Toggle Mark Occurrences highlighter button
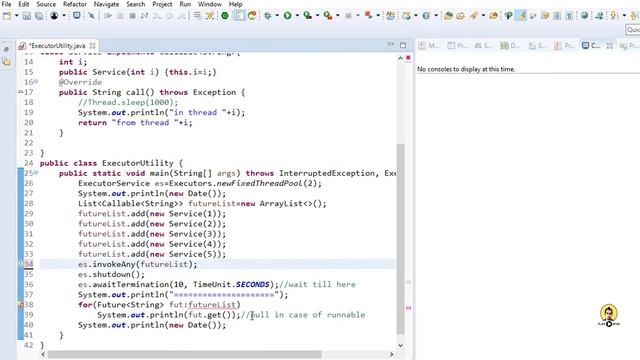Screen dimensions: 640x360 click(521, 16)
